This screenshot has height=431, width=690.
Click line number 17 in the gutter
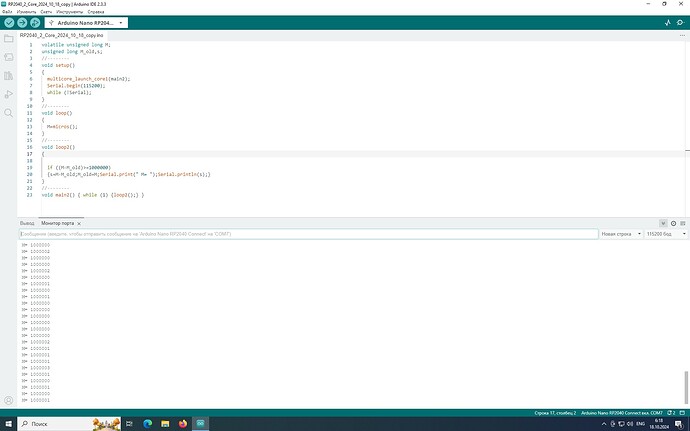[x=29, y=154]
